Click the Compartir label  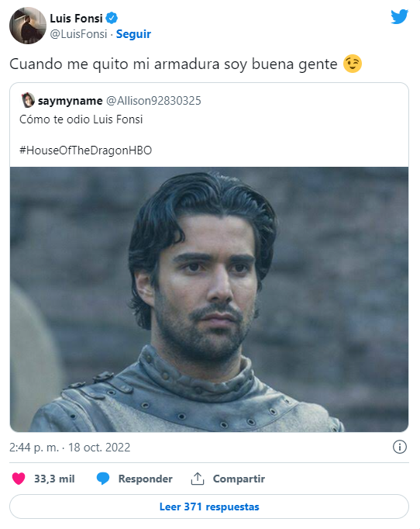click(x=239, y=479)
